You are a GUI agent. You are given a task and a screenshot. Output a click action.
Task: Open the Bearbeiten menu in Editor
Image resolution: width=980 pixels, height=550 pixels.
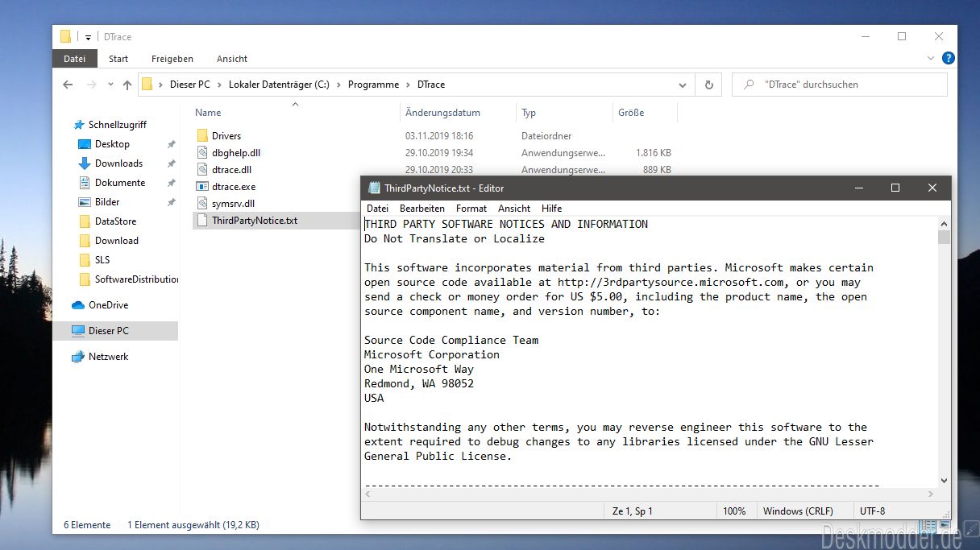pyautogui.click(x=422, y=209)
